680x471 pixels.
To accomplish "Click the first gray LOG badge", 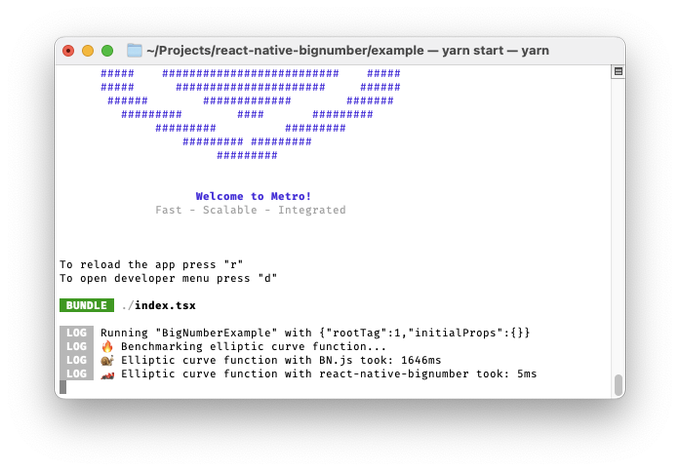I will pyautogui.click(x=76, y=333).
